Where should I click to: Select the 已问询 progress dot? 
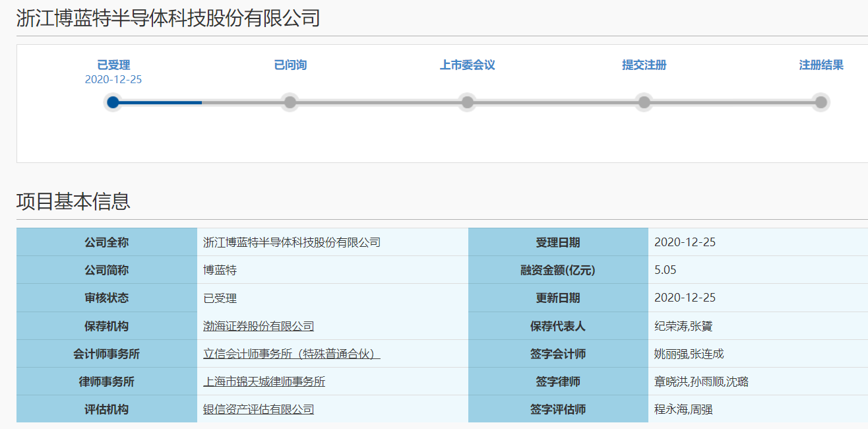290,102
